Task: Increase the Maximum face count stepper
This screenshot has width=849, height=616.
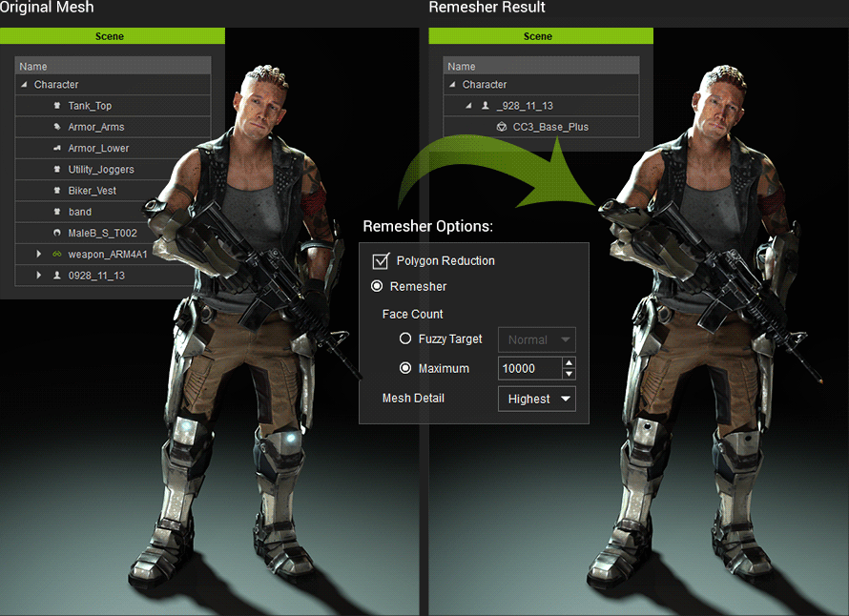Action: [569, 363]
